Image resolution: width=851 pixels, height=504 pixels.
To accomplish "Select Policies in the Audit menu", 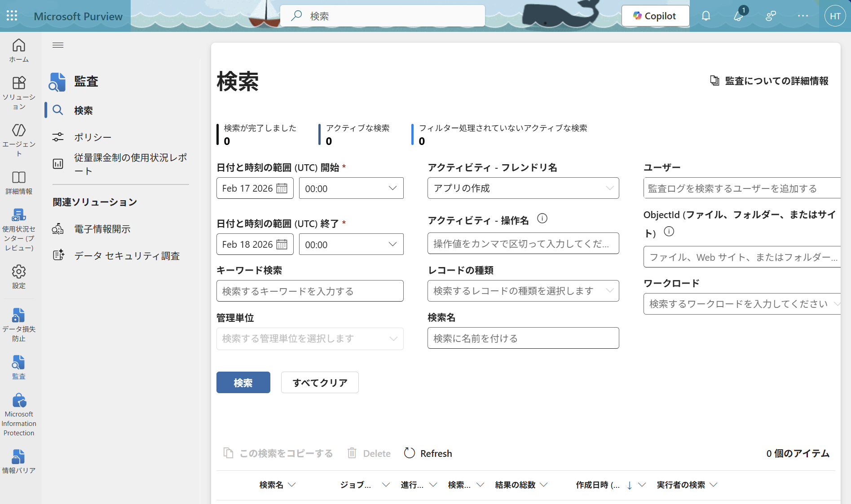I will click(93, 137).
